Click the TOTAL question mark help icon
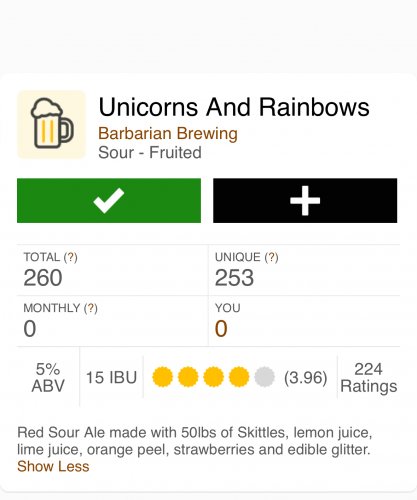417x500 pixels. pos(71,257)
